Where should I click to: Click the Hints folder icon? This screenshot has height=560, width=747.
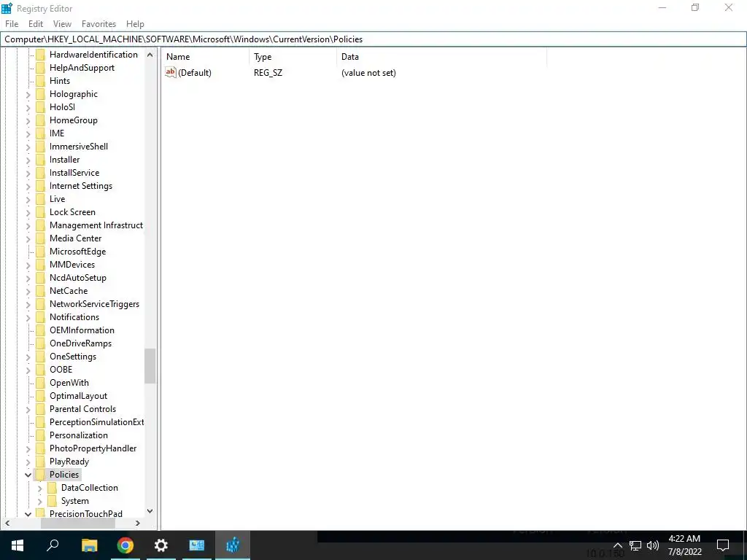click(x=41, y=81)
